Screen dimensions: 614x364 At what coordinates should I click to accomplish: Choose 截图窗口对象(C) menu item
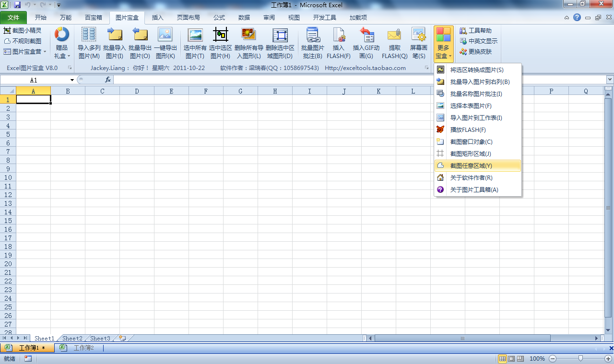pos(477,142)
